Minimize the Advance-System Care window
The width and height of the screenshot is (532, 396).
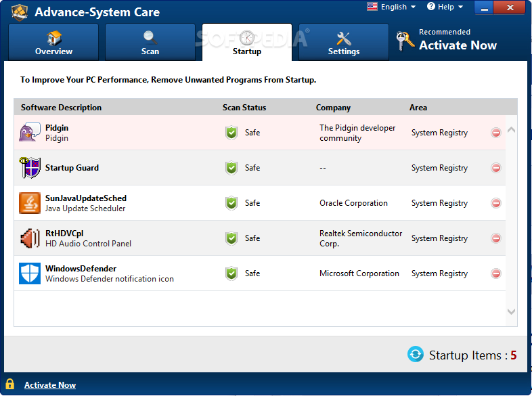(484, 7)
